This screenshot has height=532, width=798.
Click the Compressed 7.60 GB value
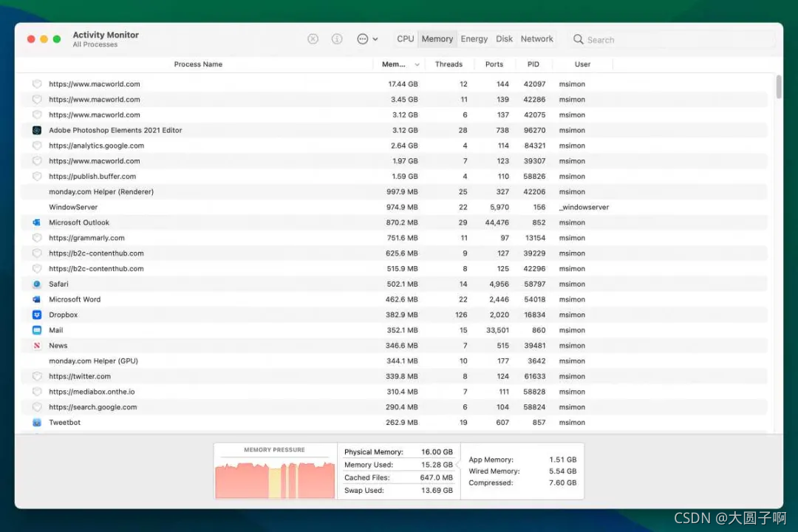[563, 482]
